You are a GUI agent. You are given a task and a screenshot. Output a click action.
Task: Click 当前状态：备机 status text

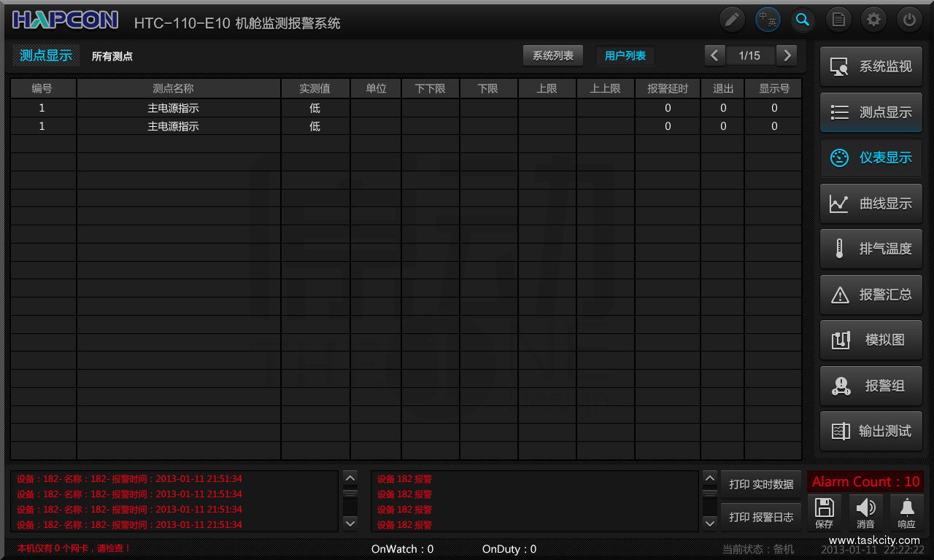758,549
